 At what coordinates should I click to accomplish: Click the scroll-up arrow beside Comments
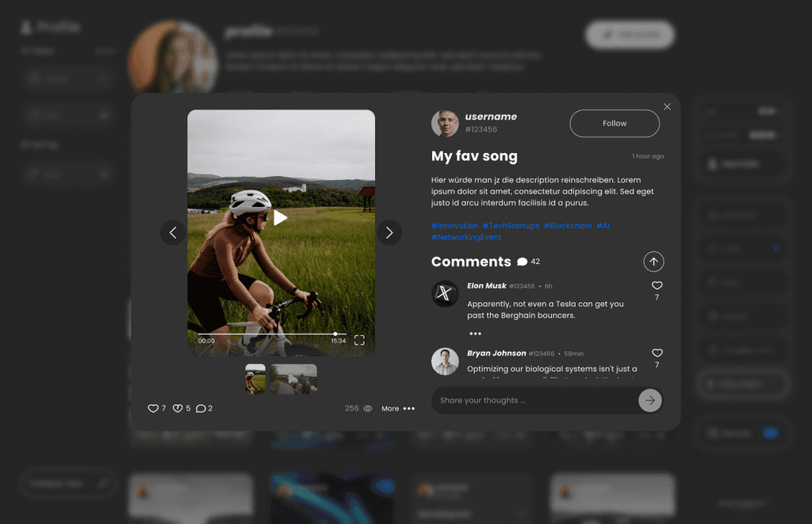pyautogui.click(x=653, y=262)
